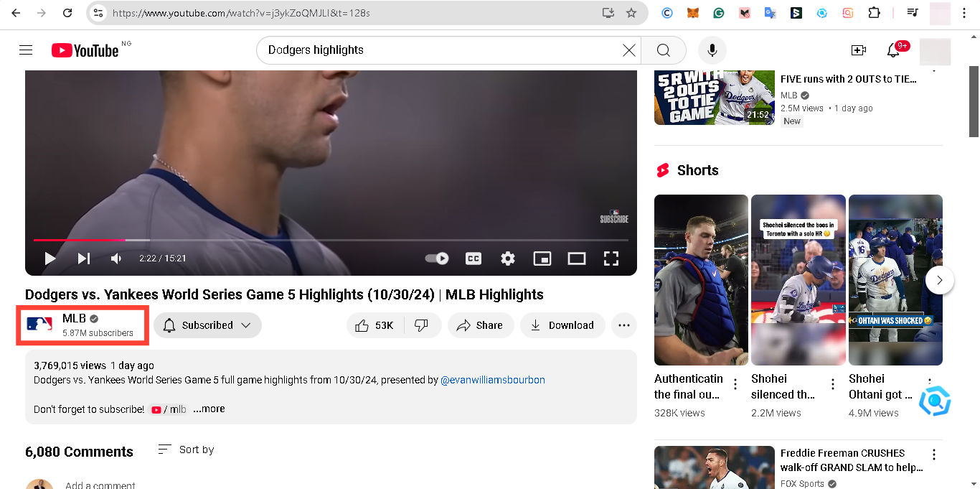This screenshot has height=489, width=980.
Task: Mute the video volume
Action: [116, 259]
